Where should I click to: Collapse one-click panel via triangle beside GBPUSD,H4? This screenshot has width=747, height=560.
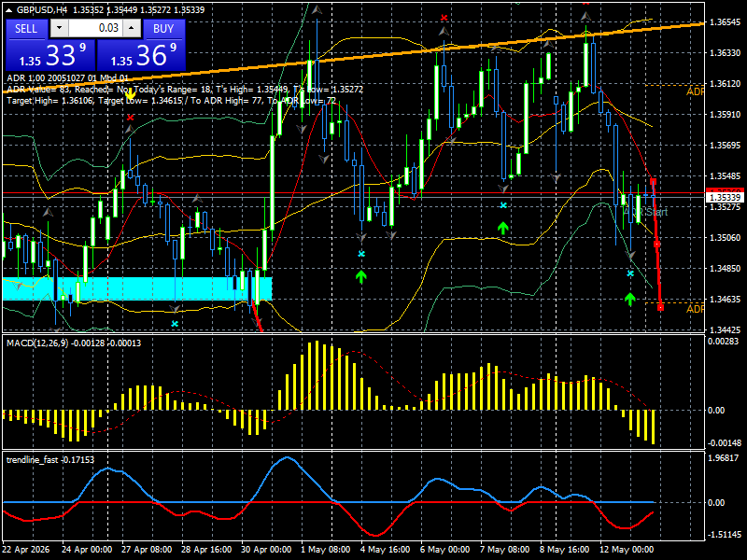tap(10, 9)
